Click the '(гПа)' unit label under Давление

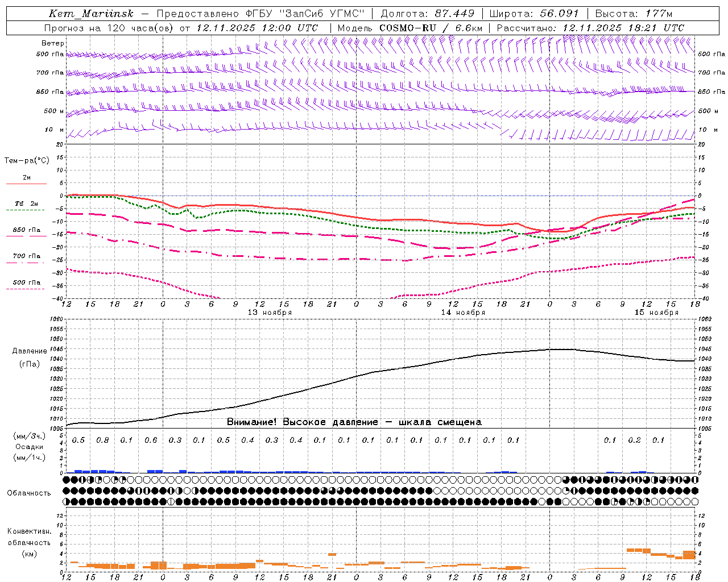click(30, 364)
